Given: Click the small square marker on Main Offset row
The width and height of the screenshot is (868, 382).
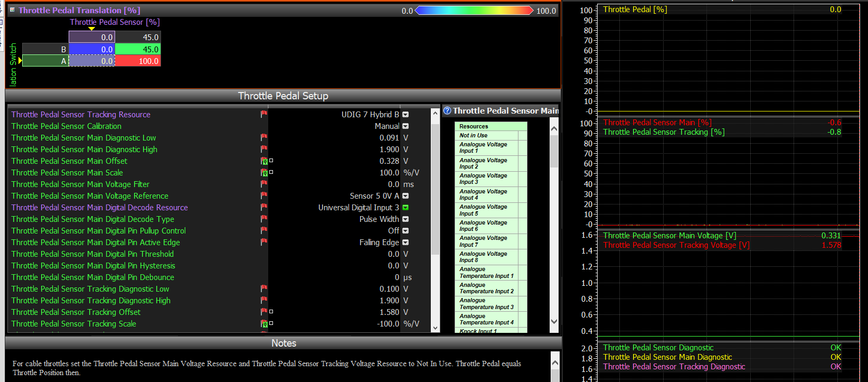Looking at the screenshot, I should pos(271,160).
